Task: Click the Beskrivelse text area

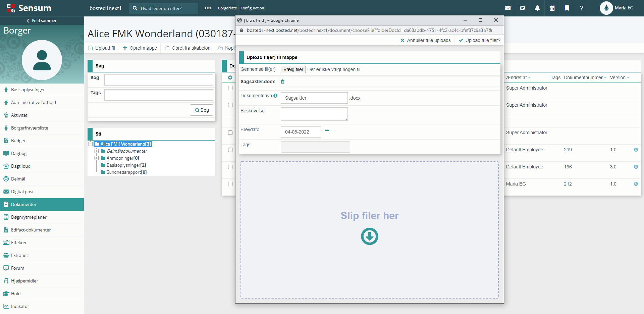Action: (314, 114)
